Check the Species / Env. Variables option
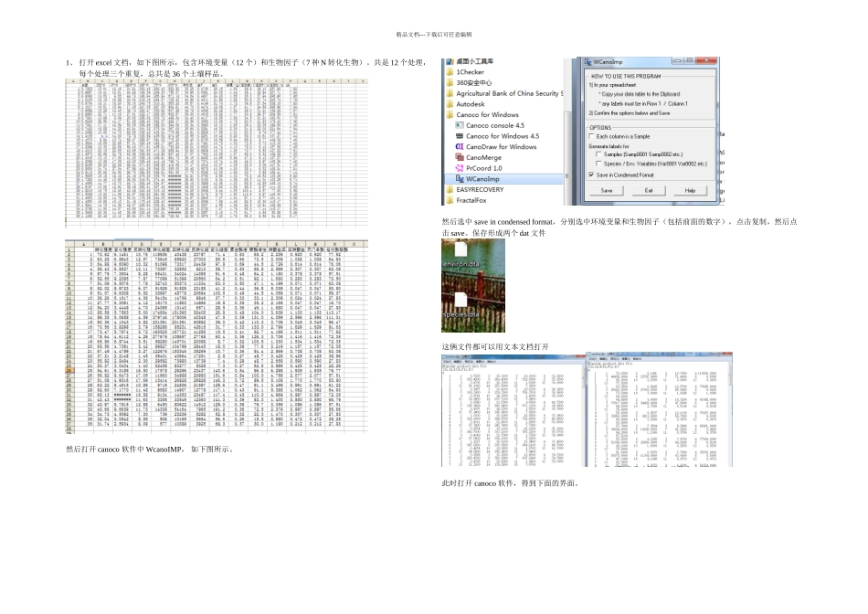This screenshot has height=614, width=868. click(x=598, y=164)
